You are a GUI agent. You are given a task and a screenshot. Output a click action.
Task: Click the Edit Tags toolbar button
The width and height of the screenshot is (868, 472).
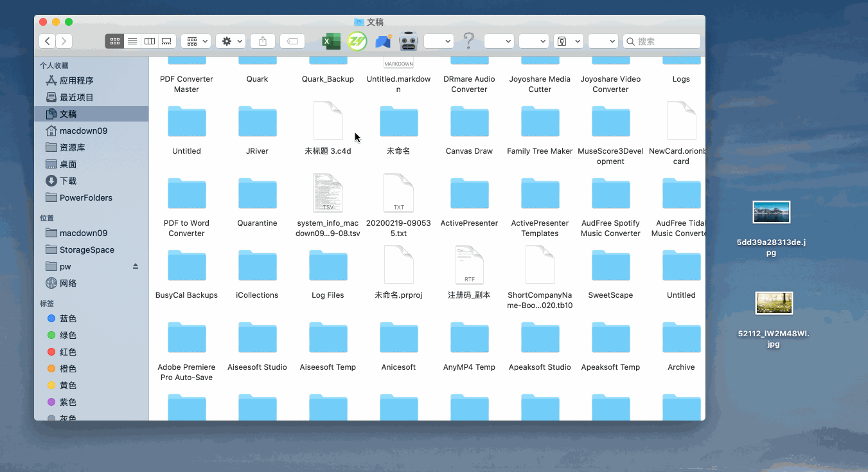point(292,41)
